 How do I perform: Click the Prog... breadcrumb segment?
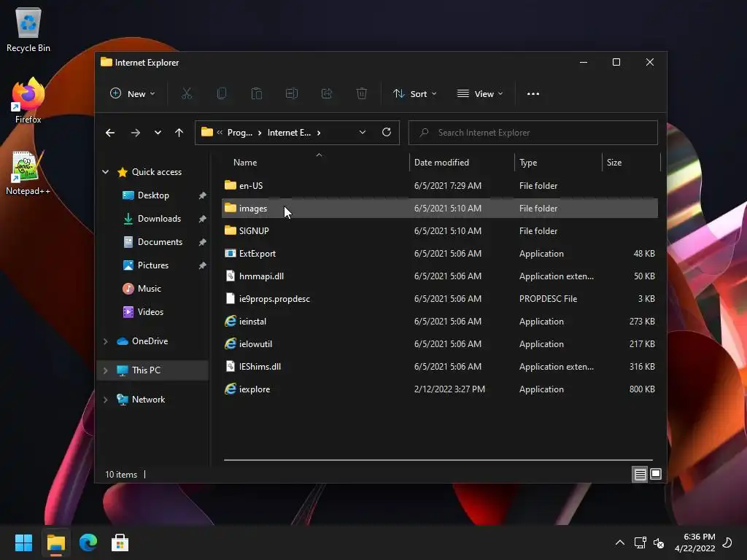239,133
